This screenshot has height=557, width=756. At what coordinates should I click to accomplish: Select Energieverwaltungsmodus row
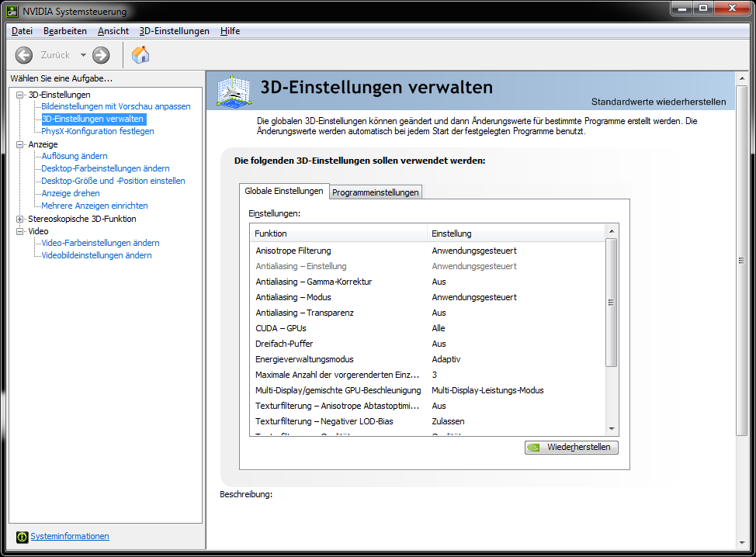427,359
